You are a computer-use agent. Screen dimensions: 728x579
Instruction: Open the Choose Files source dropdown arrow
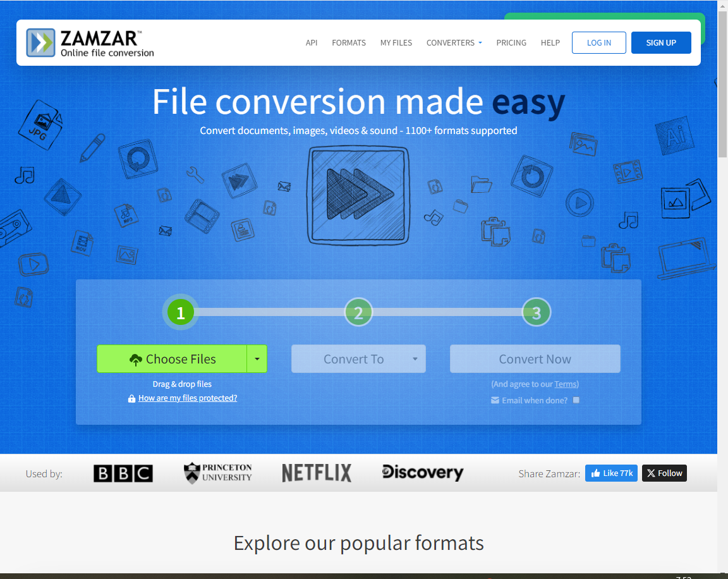tap(257, 359)
